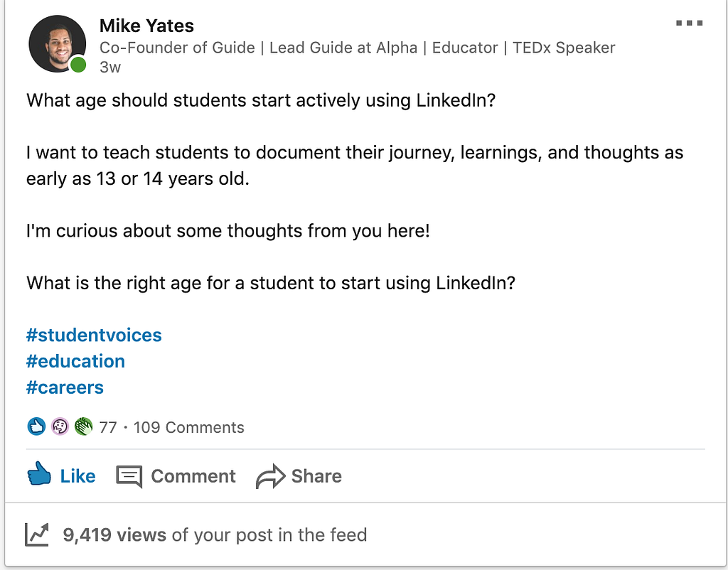Click the Comment speech bubble icon
The height and width of the screenshot is (570, 728).
tap(129, 477)
